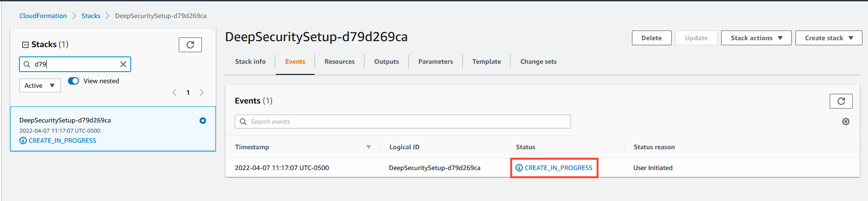Image resolution: width=868 pixels, height=201 pixels.
Task: Click the Logical ID column header
Action: point(404,147)
